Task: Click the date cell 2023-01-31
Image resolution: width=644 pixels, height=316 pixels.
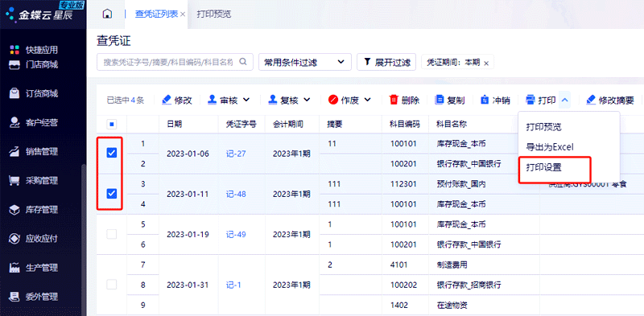Action: (188, 285)
